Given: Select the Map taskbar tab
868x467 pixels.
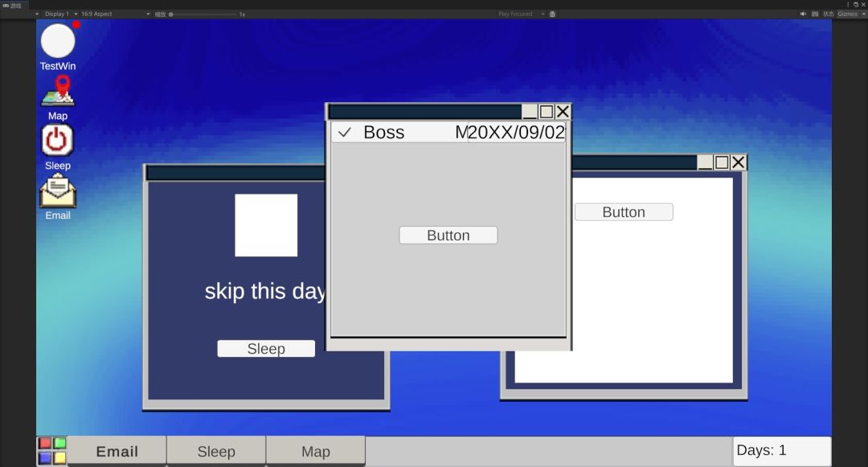Looking at the screenshot, I should (x=316, y=451).
